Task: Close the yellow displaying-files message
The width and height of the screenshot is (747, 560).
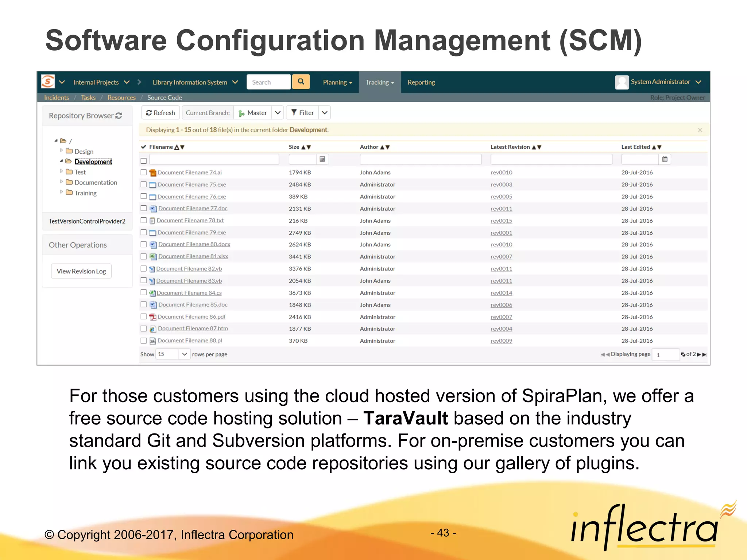Action: [700, 130]
